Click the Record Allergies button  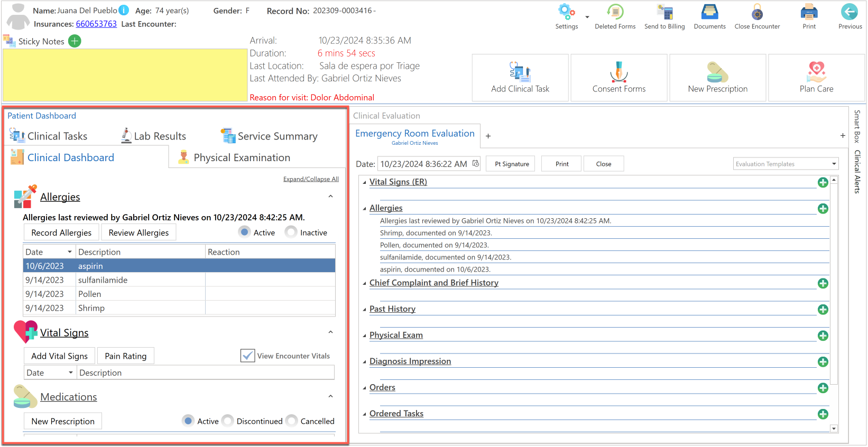61,232
